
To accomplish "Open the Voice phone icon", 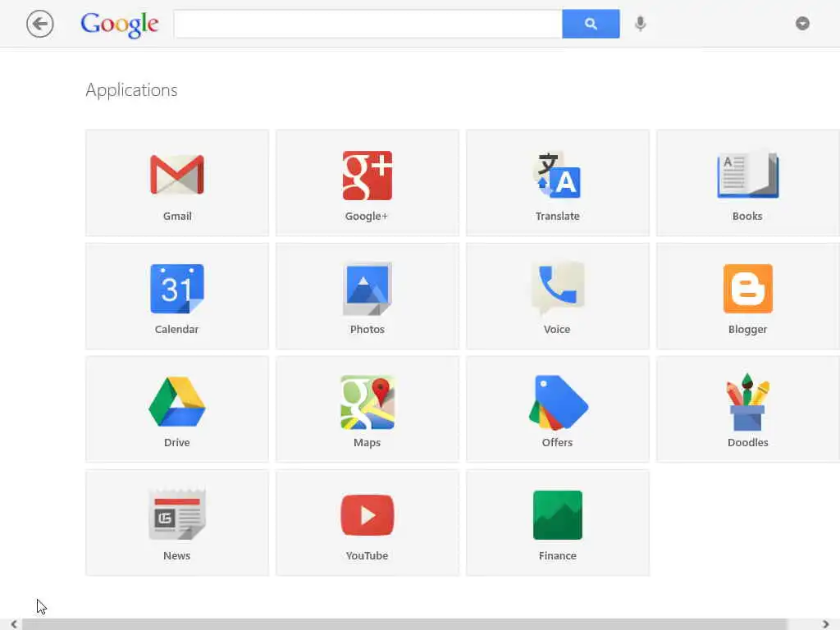I will 558,288.
